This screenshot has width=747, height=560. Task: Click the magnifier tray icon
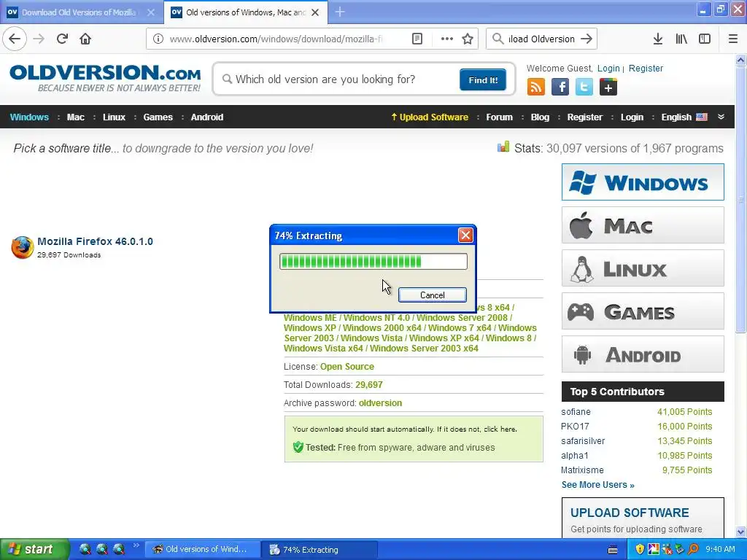[694, 549]
